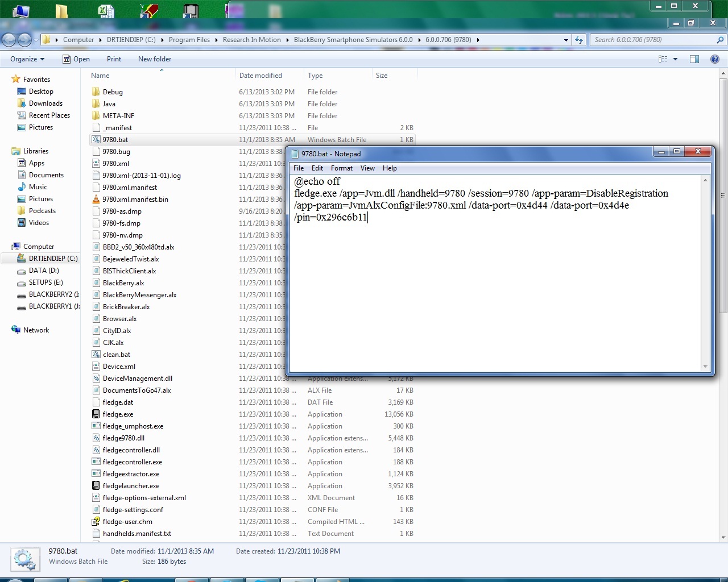Open Downloads in Favorites

point(45,103)
